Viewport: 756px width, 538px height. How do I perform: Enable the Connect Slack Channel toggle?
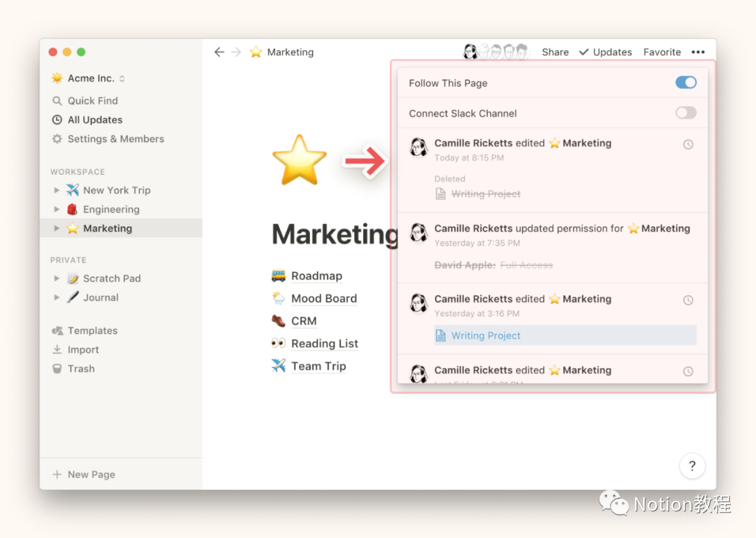click(x=685, y=113)
